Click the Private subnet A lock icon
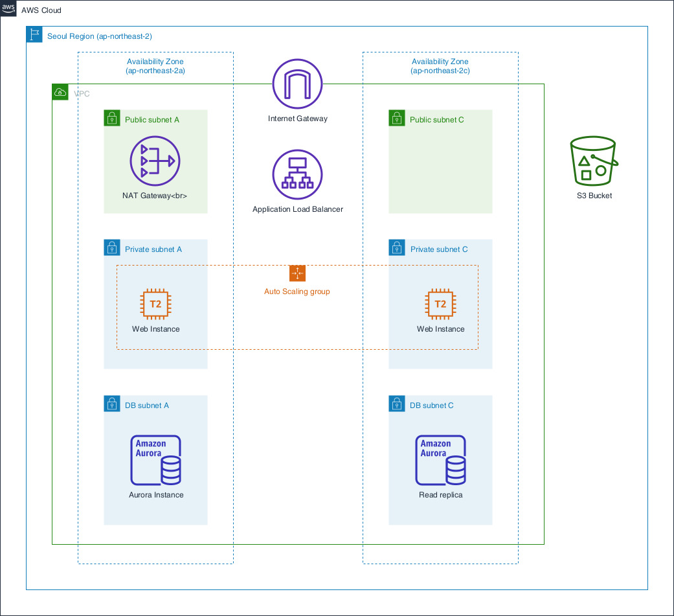Image resolution: width=674 pixels, height=616 pixels. 112,247
